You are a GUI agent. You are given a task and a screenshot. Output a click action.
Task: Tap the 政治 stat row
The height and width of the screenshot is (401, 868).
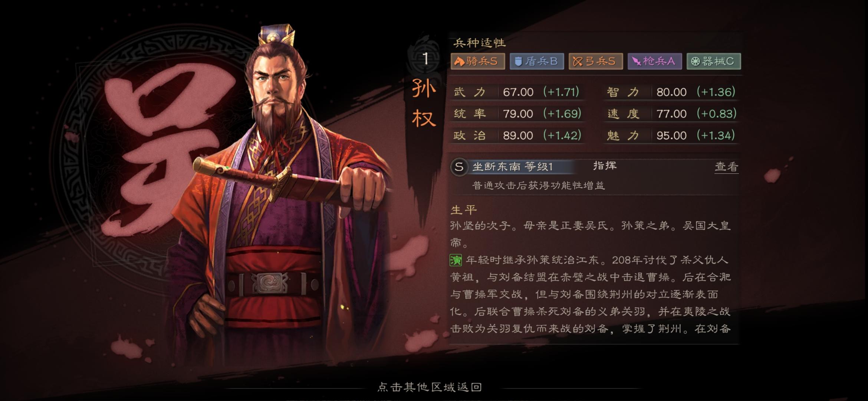pyautogui.click(x=518, y=135)
